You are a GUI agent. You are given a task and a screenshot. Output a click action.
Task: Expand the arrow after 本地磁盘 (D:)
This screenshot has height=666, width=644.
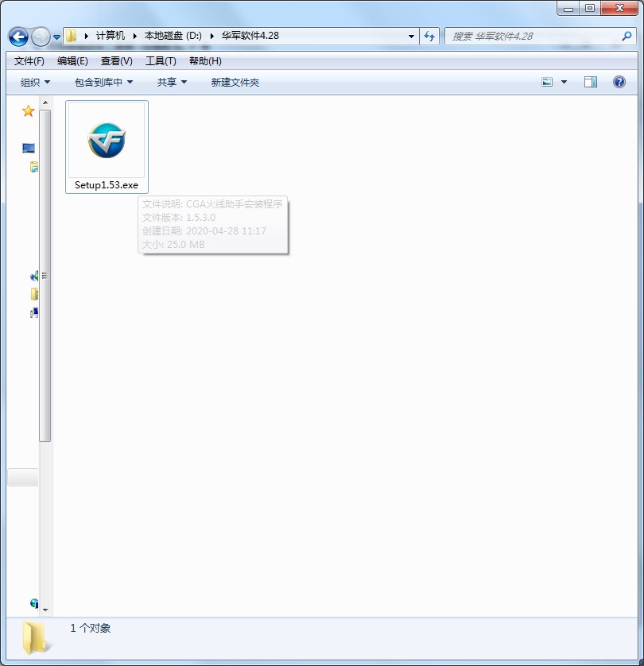click(x=211, y=36)
